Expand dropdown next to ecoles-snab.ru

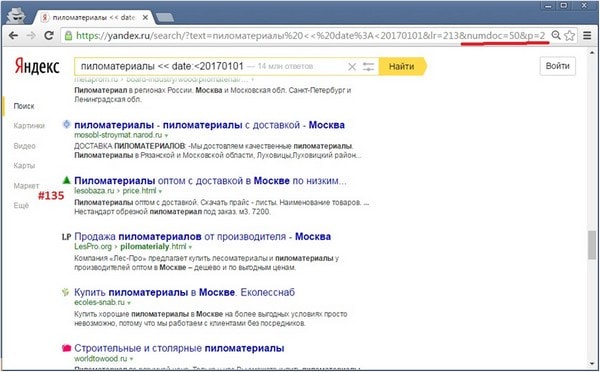(129, 303)
